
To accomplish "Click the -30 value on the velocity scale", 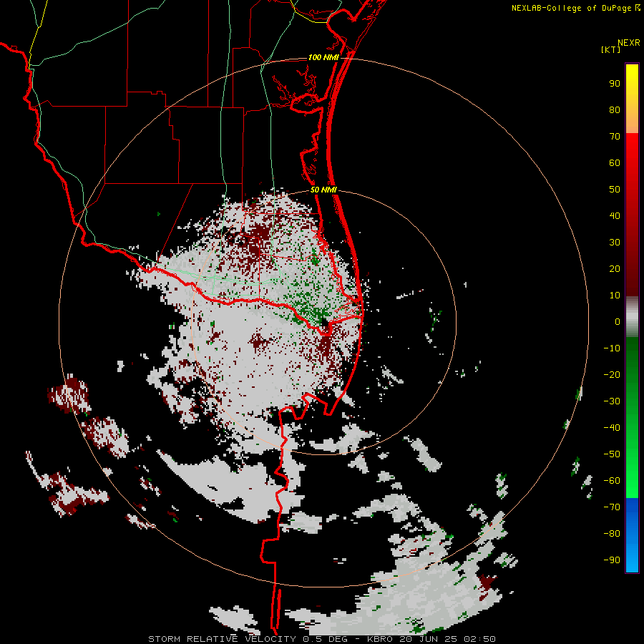I will point(612,401).
